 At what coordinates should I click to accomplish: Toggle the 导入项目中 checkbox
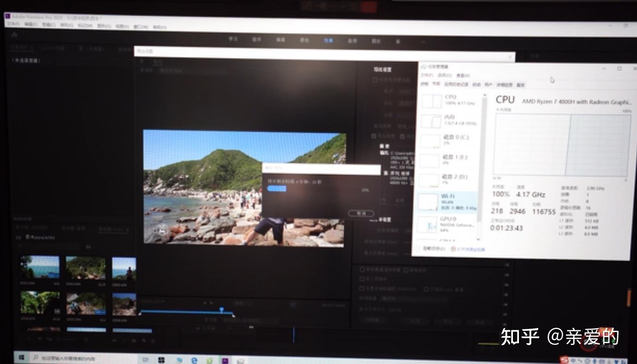[363, 279]
